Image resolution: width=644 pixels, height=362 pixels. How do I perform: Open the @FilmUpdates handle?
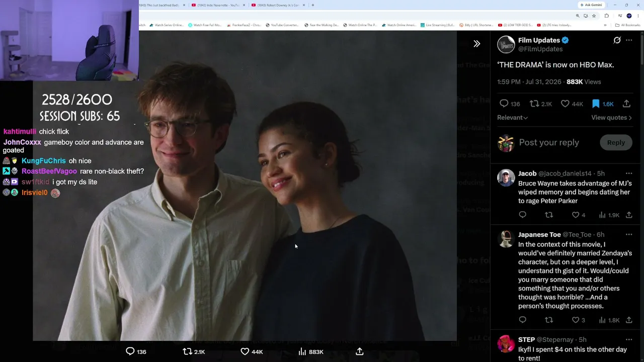pos(540,49)
